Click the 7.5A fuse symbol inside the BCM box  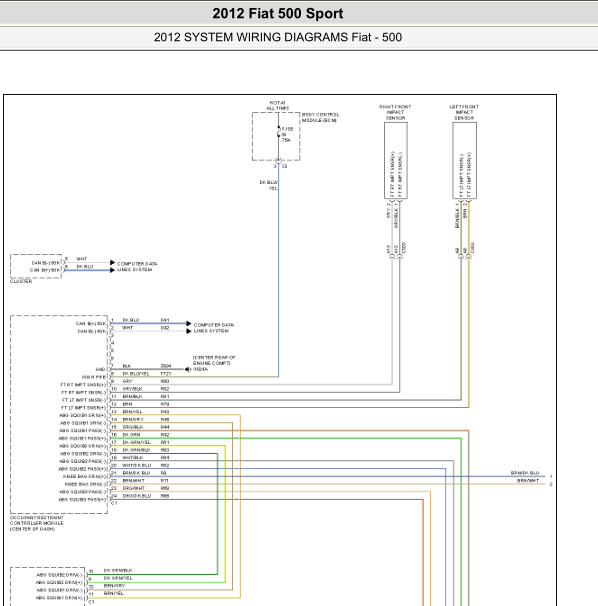tap(279, 134)
